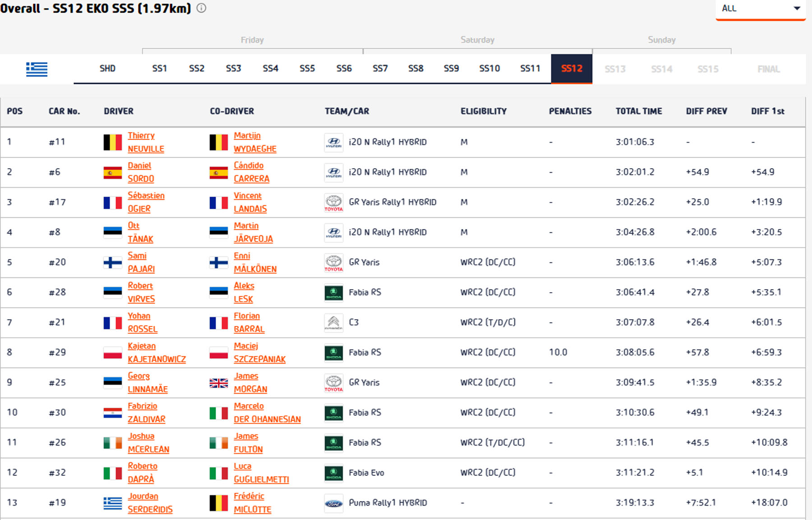The width and height of the screenshot is (812, 520).
Task: Click Ford logo in Serderidis's row
Action: click(x=334, y=503)
